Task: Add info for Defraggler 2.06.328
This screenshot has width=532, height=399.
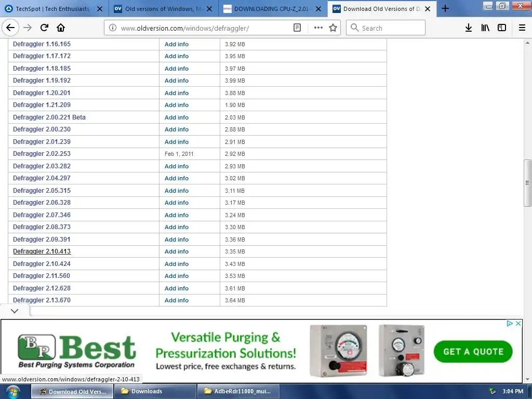Action: pos(177,203)
